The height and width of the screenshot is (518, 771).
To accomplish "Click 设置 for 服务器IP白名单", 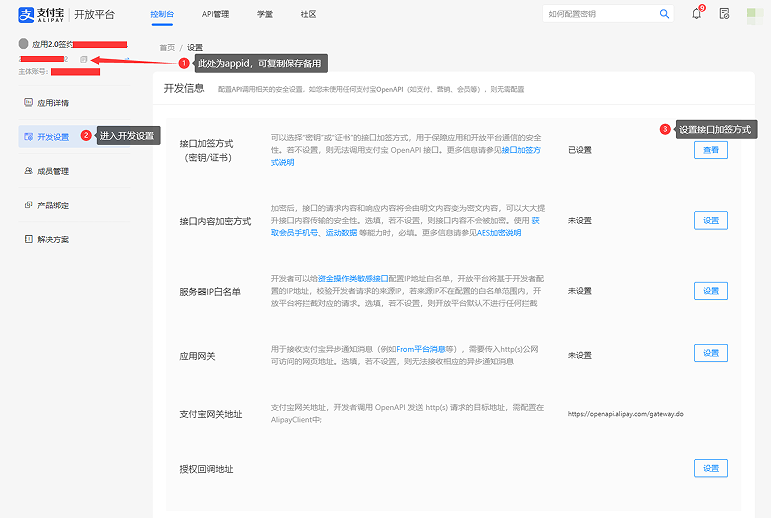I will pyautogui.click(x=710, y=290).
